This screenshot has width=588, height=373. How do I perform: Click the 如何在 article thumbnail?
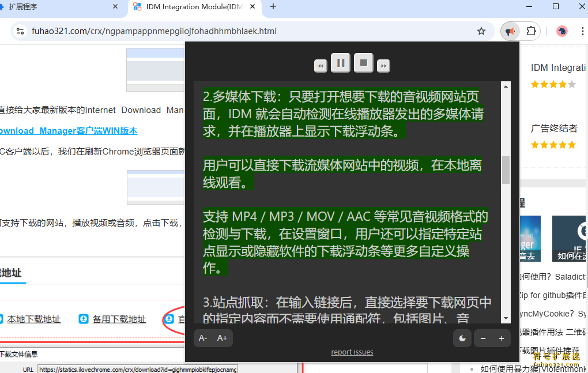(569, 239)
